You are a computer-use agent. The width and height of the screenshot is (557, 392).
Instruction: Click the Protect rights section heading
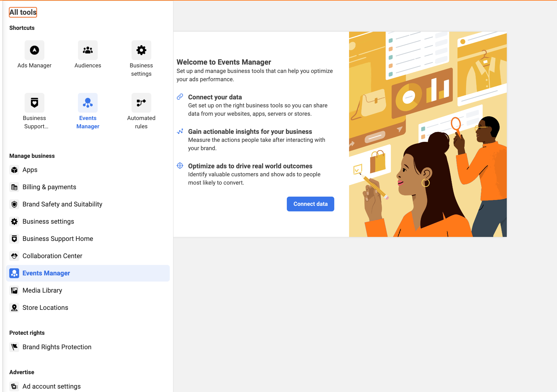click(27, 333)
